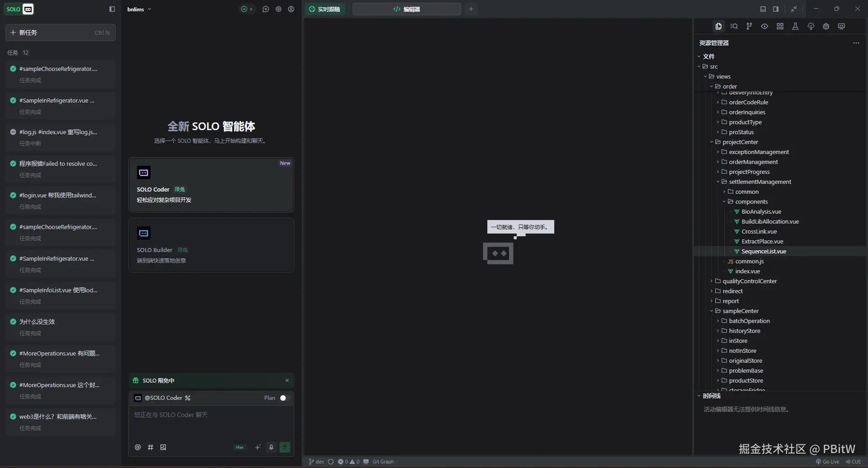Open the remote monitor code icon
The height and width of the screenshot is (468, 868).
(841, 26)
